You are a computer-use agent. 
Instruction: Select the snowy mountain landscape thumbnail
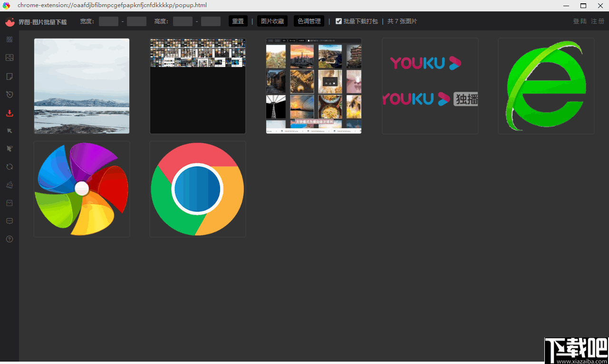coord(82,86)
